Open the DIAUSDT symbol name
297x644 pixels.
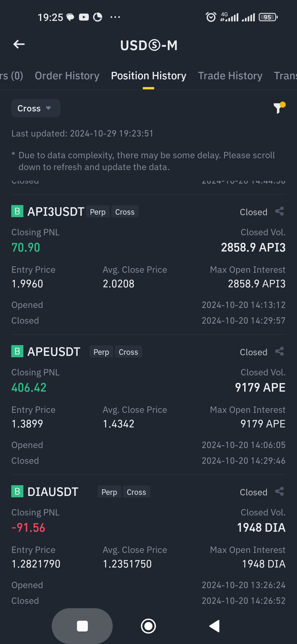click(53, 492)
